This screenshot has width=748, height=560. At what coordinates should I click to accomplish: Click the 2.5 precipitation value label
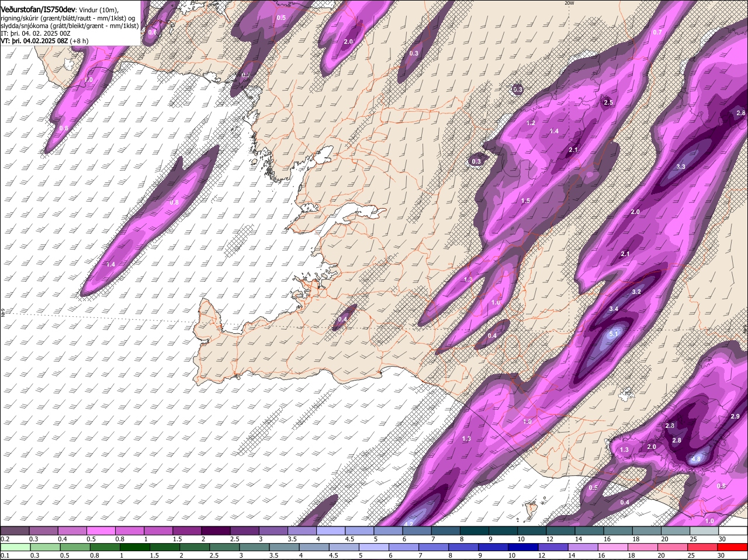point(608,102)
